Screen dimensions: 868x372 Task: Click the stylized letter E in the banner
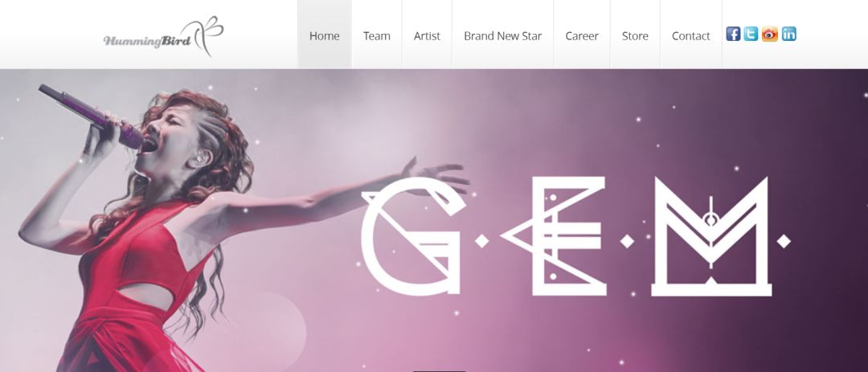click(x=555, y=236)
